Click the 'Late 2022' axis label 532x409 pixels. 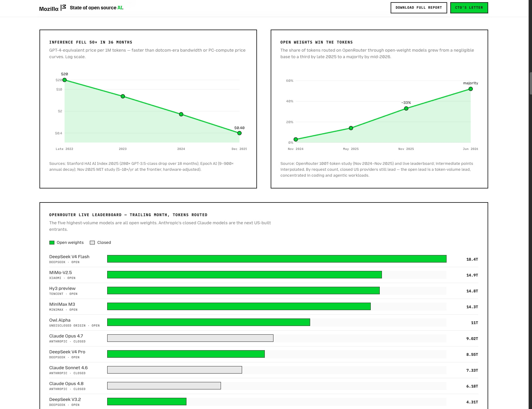click(64, 149)
